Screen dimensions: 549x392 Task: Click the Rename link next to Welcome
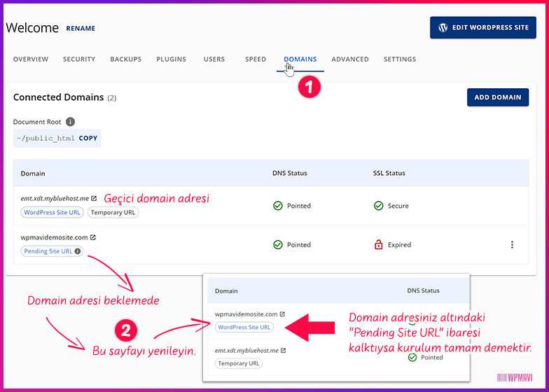tap(81, 29)
